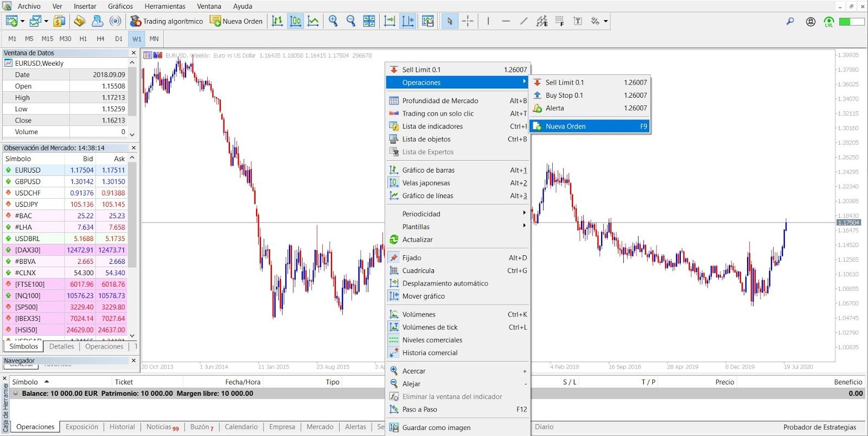Choose Nueva Orden in the submenu
The width and height of the screenshot is (868, 436).
565,127
